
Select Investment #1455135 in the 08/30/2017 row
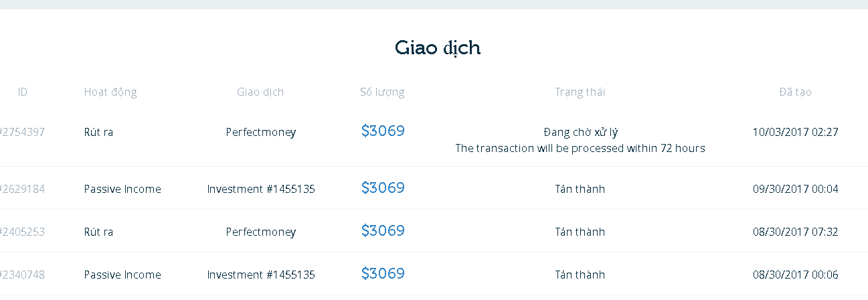click(x=261, y=275)
